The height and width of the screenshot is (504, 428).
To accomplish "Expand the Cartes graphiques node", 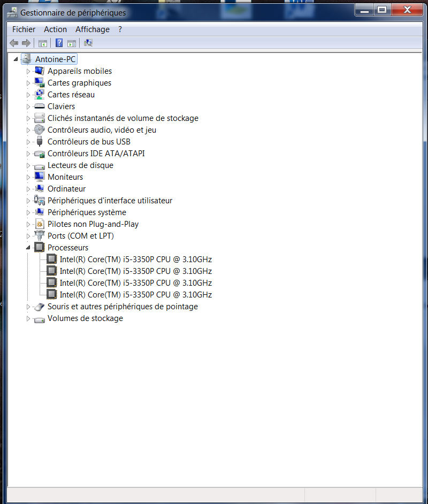I will point(28,83).
